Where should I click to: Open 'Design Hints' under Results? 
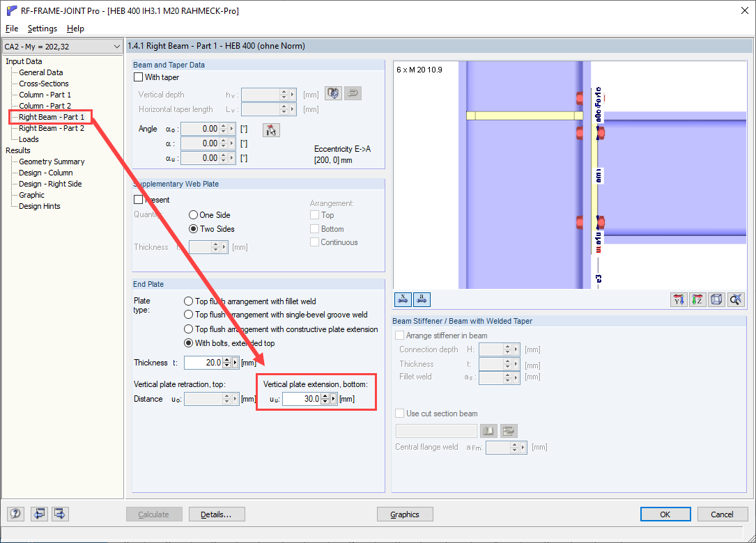[x=40, y=206]
